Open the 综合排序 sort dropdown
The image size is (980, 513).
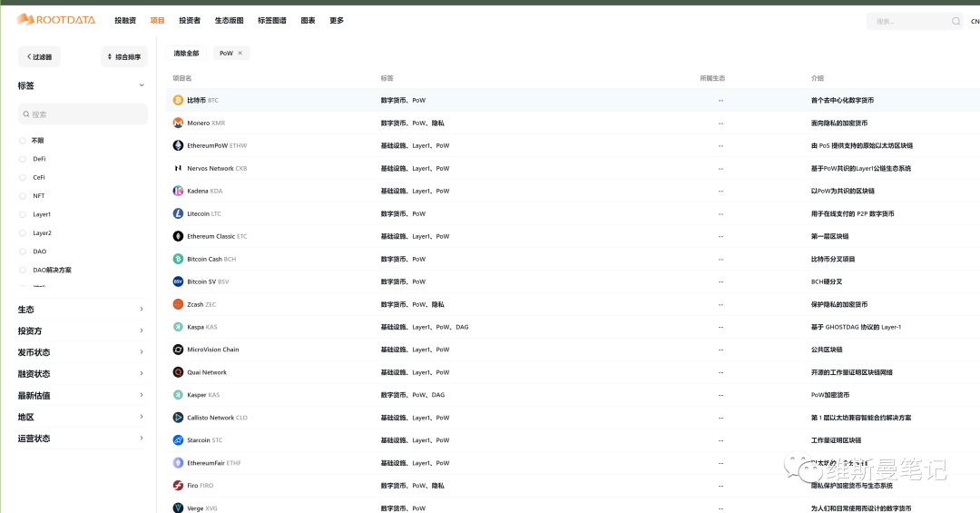coord(124,57)
